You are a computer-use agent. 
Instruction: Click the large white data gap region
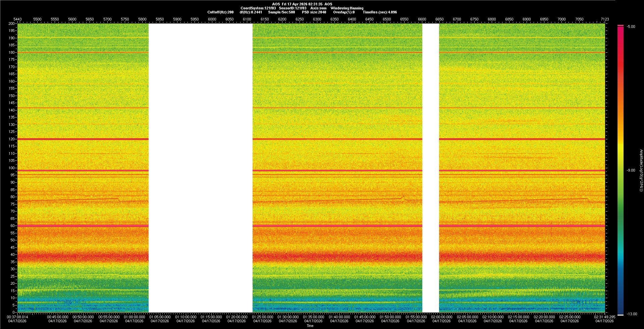pos(200,168)
